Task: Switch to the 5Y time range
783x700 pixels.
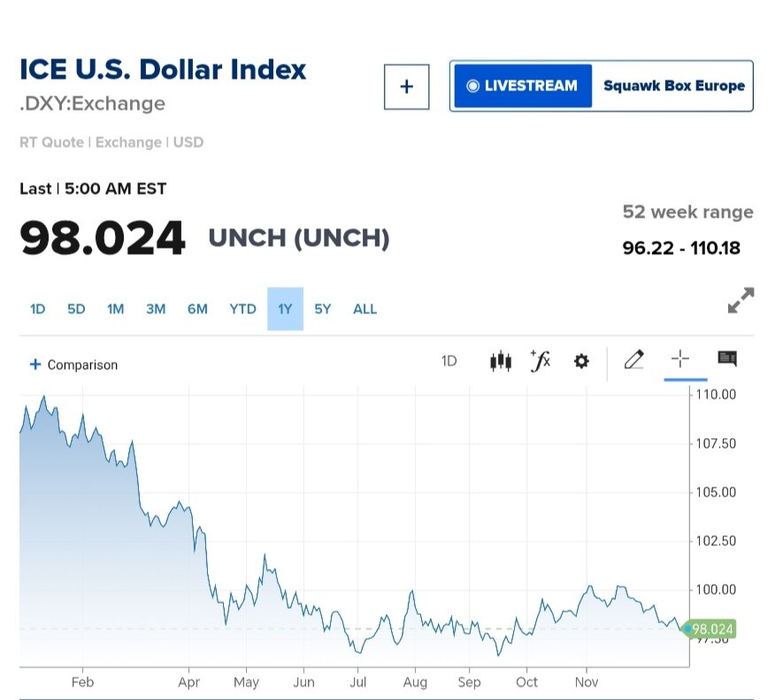Action: pyautogui.click(x=323, y=309)
